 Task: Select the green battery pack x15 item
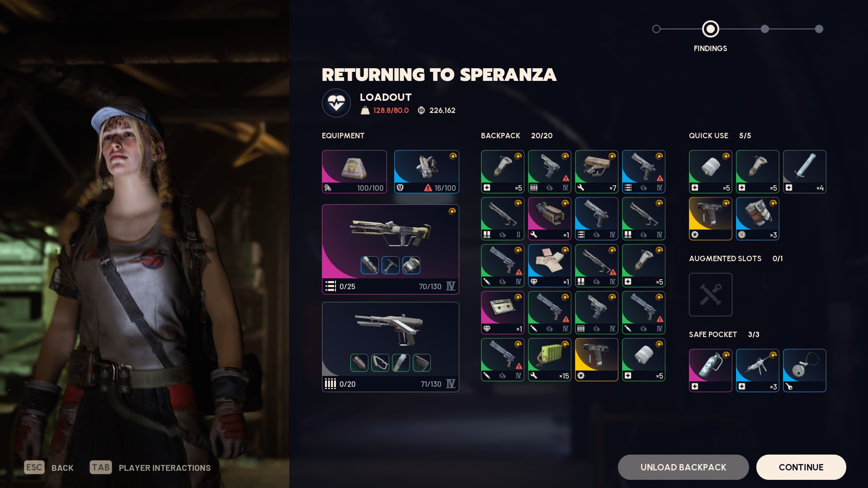point(550,360)
